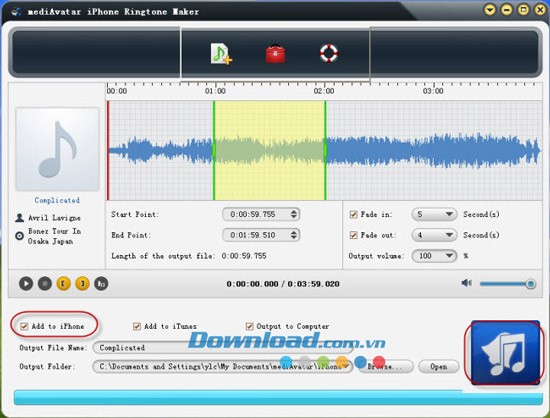
Task: Click the green selection end marker
Action: [325, 150]
